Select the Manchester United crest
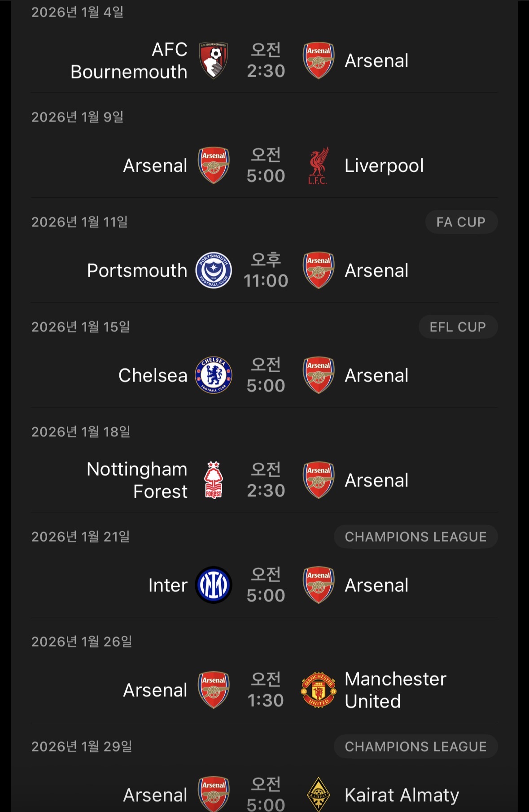The height and width of the screenshot is (812, 529). coord(318,690)
